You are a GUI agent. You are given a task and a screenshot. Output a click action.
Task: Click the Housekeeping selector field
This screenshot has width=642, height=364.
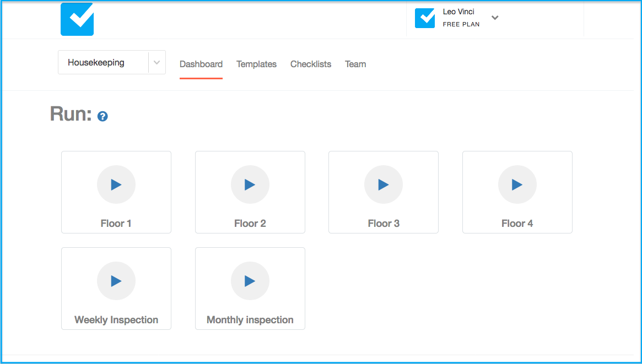click(112, 62)
